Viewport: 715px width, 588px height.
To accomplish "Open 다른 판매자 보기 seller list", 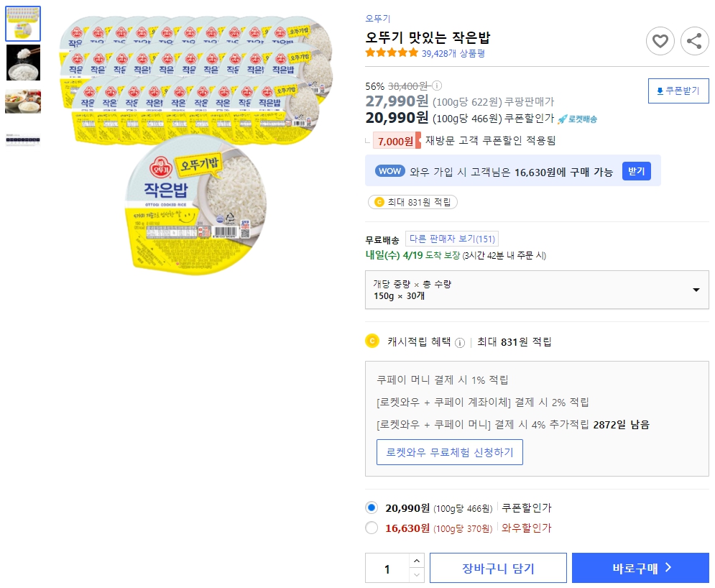I will [451, 238].
